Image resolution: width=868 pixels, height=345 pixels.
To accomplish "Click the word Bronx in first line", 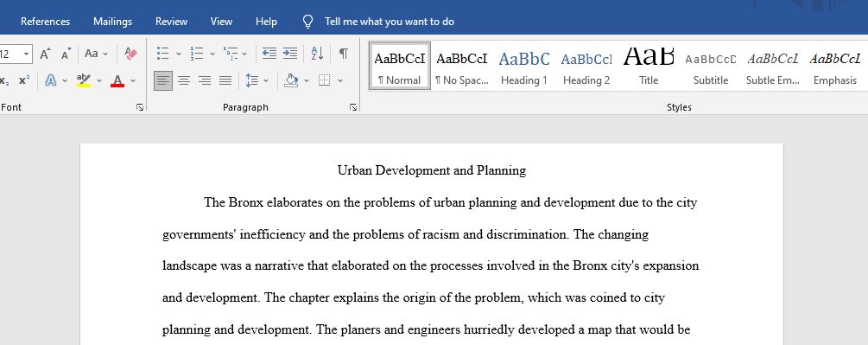I will pyautogui.click(x=246, y=202).
